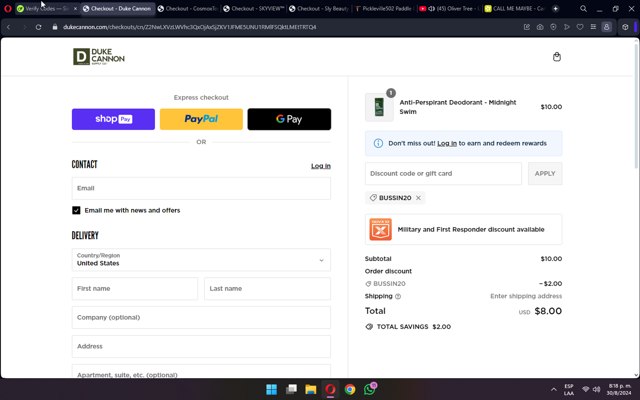Open the easy setup sliders icon
Screen dimensions: 640x400
pos(593,27)
